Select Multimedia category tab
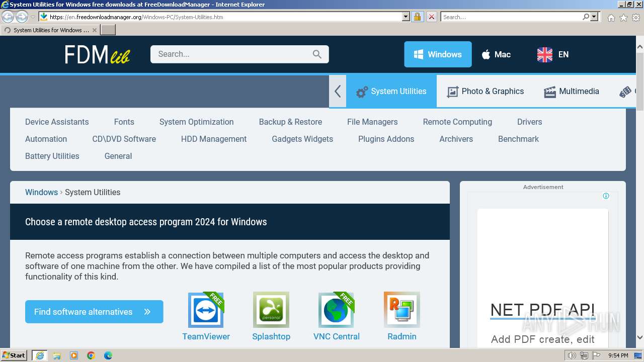Screen dimensions: 644x362 (572, 91)
